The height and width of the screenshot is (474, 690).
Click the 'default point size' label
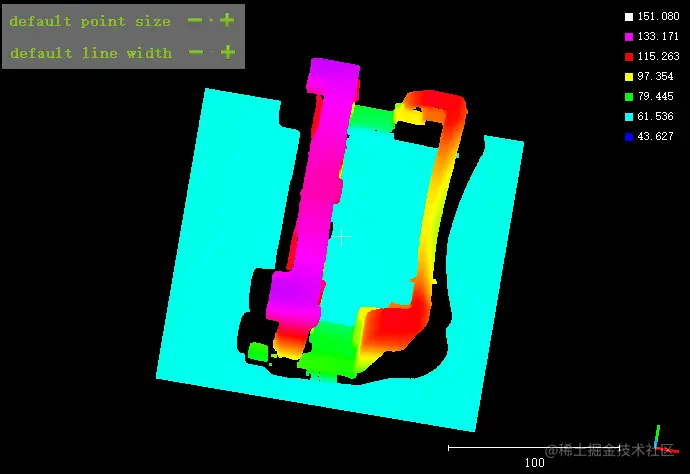pos(90,21)
